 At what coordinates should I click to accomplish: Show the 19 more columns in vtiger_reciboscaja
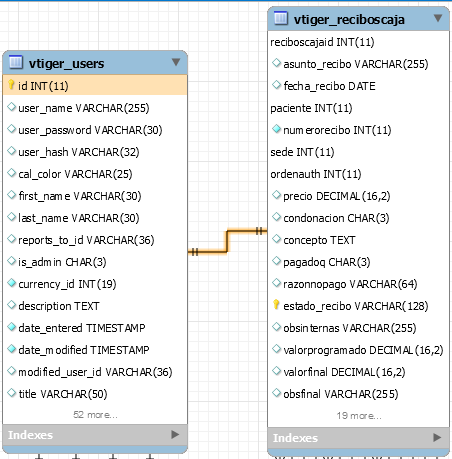click(359, 416)
